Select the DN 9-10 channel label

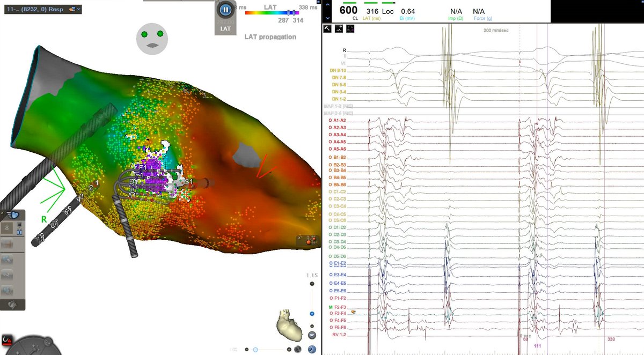click(x=338, y=71)
